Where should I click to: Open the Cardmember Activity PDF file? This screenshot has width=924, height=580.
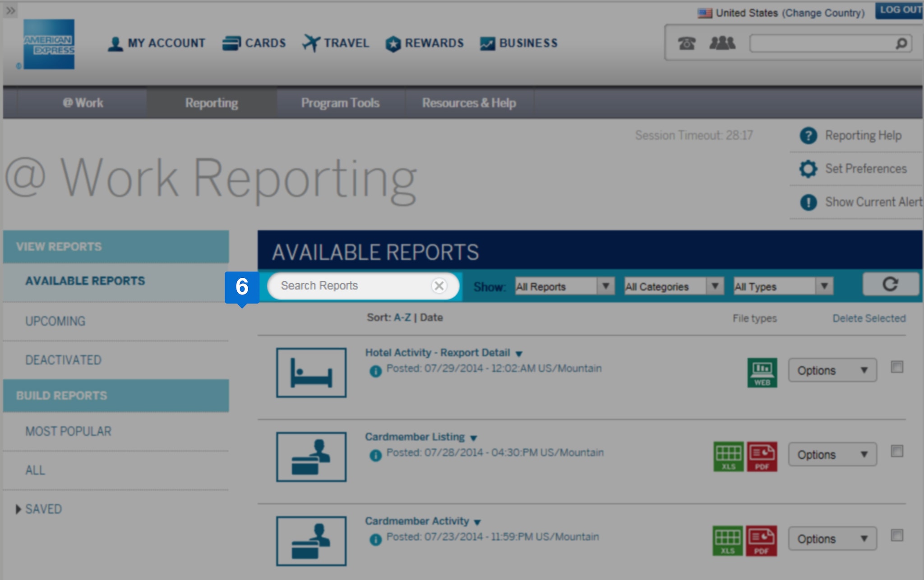[x=762, y=541]
